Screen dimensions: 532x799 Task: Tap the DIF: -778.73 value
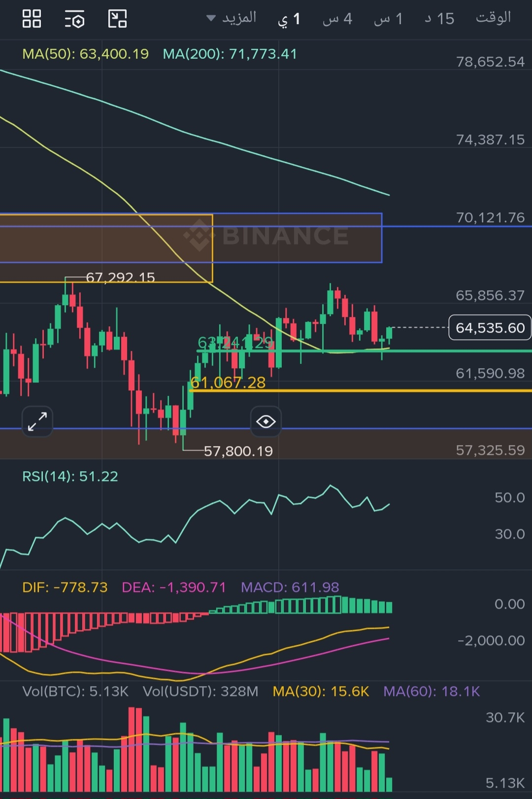[x=65, y=587]
